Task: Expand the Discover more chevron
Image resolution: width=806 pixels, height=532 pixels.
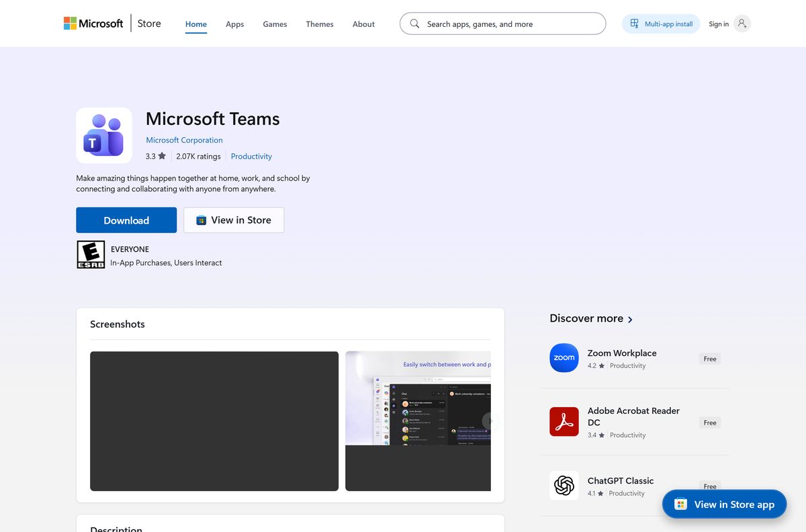Action: click(630, 320)
